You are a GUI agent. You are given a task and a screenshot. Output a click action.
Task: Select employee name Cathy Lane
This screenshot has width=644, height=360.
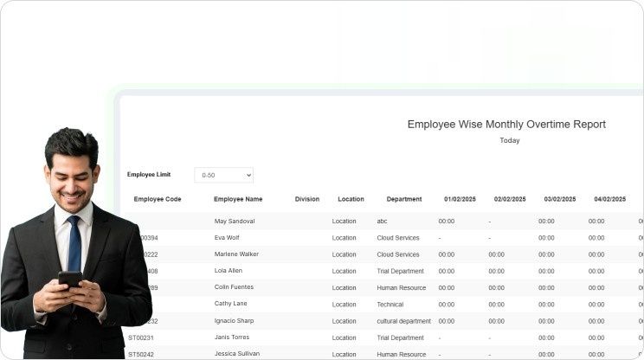(x=231, y=304)
